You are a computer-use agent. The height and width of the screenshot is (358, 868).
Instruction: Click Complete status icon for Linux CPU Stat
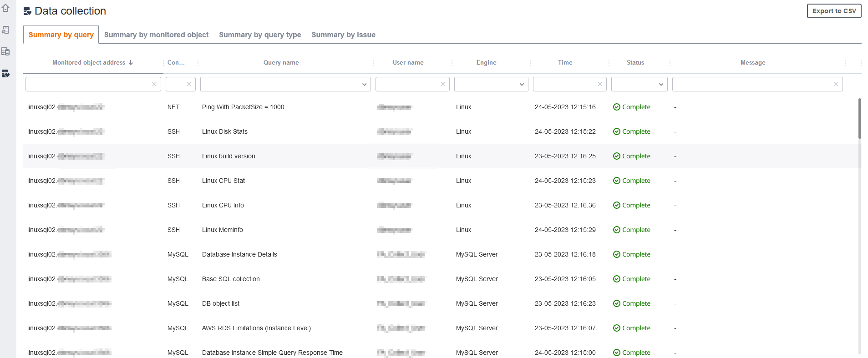point(617,181)
